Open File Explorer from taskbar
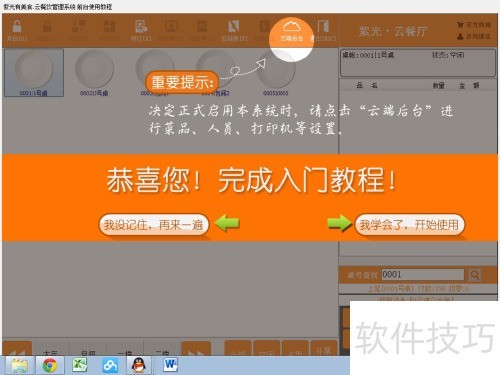 click(20, 365)
